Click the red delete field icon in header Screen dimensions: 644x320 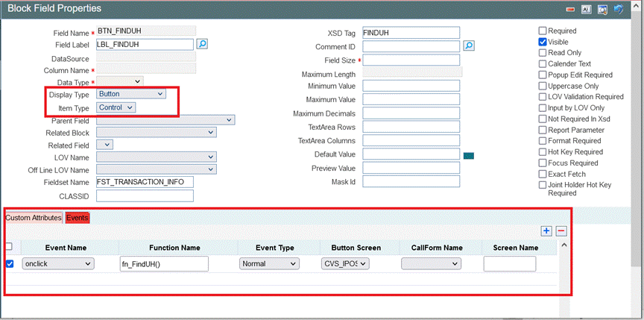[569, 10]
